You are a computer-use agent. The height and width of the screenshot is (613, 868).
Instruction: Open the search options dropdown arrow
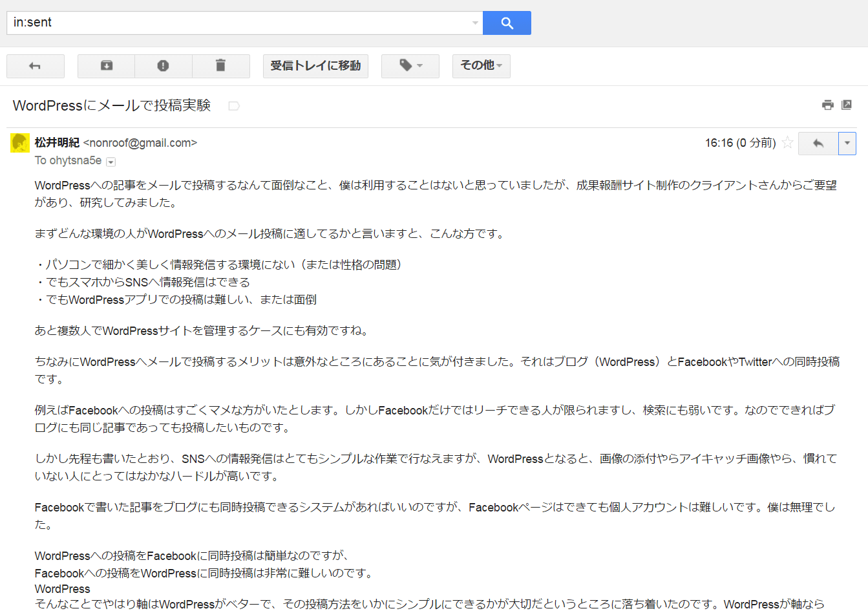tap(475, 23)
